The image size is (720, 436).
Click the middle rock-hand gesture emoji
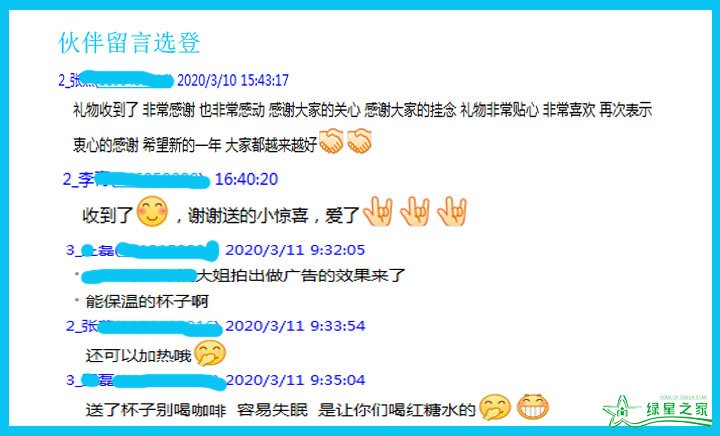click(415, 212)
